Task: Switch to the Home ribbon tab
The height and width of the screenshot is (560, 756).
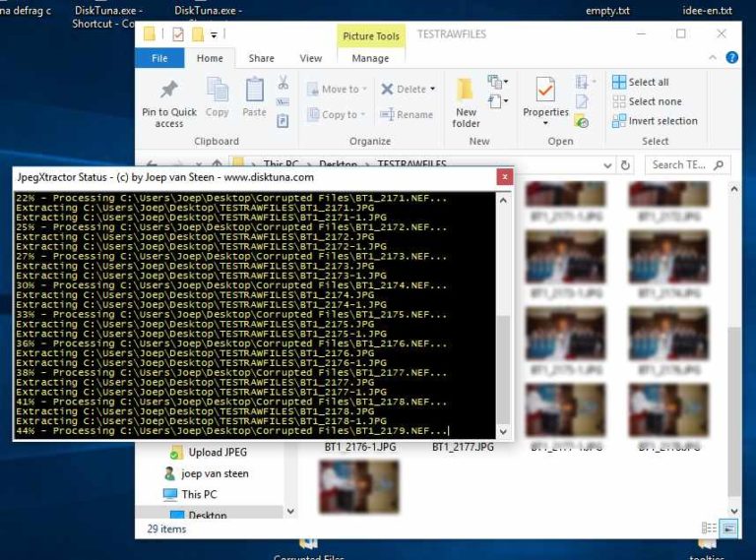Action: point(210,58)
